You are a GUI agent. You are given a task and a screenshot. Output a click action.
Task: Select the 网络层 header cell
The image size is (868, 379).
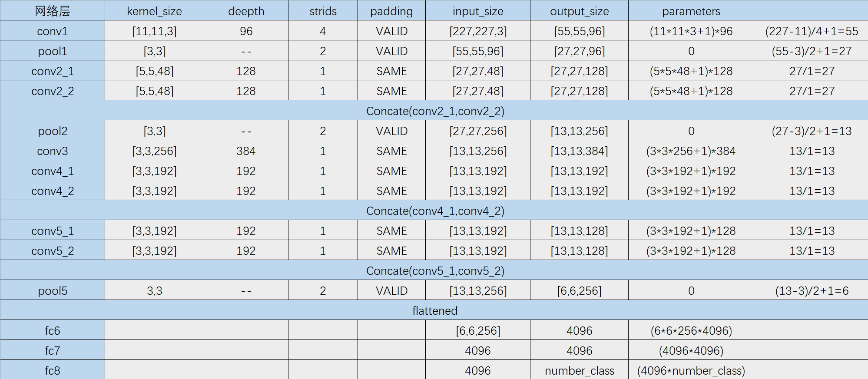pyautogui.click(x=53, y=10)
